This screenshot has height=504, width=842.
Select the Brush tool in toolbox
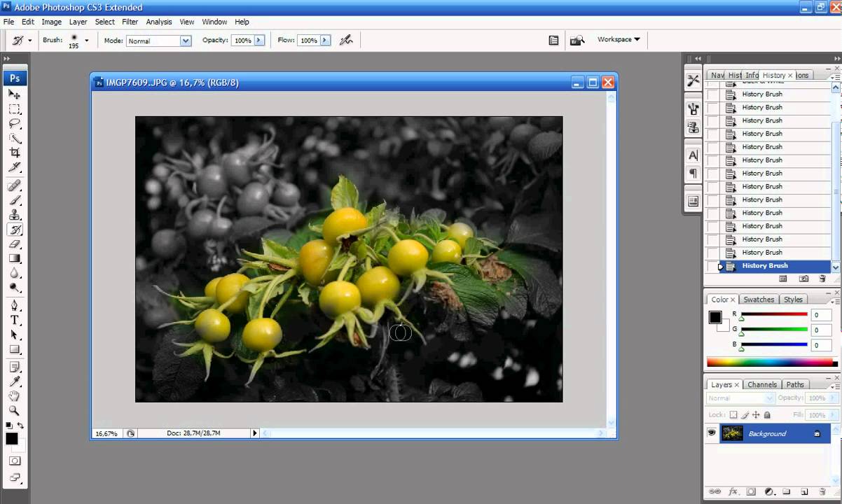pyautogui.click(x=14, y=200)
